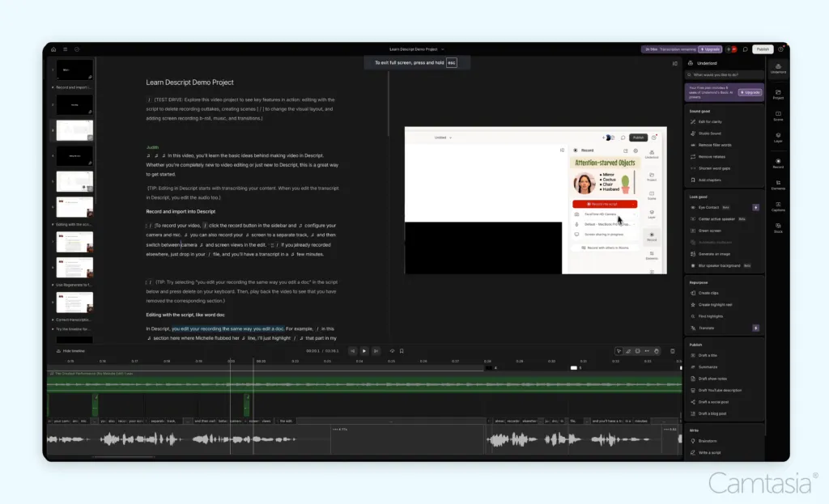Image resolution: width=829 pixels, height=504 pixels.
Task: Select the hand tool in timeline toolbar
Action: tap(656, 351)
